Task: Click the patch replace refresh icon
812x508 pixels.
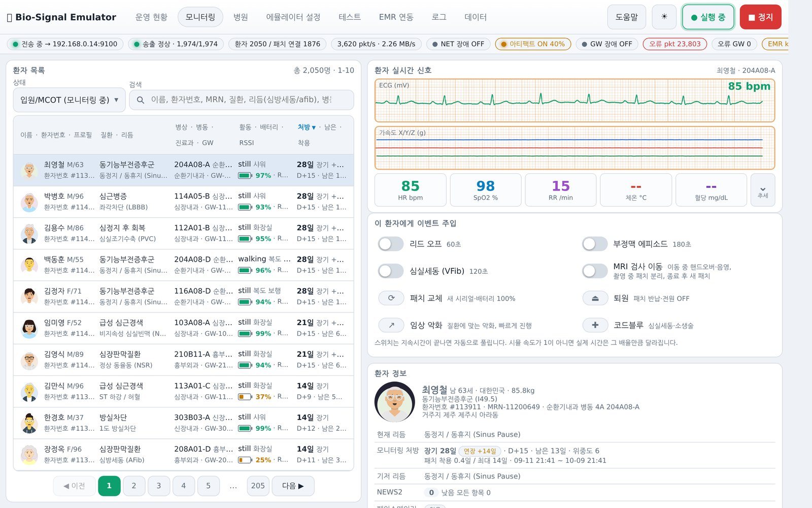Action: coord(391,298)
